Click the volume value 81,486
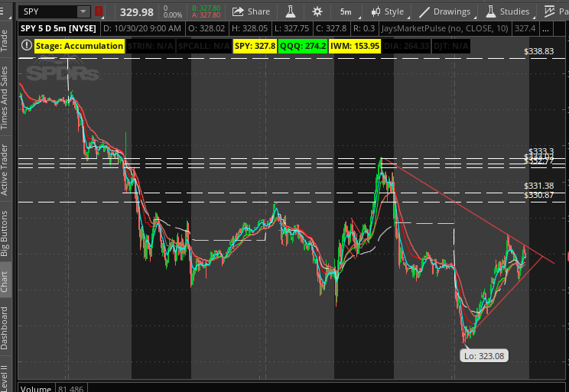 71,388
